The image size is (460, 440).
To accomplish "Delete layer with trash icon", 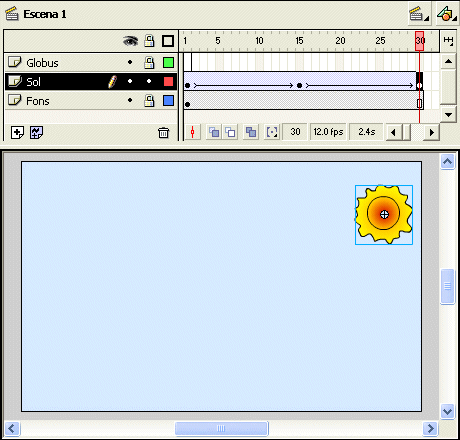I will click(163, 133).
